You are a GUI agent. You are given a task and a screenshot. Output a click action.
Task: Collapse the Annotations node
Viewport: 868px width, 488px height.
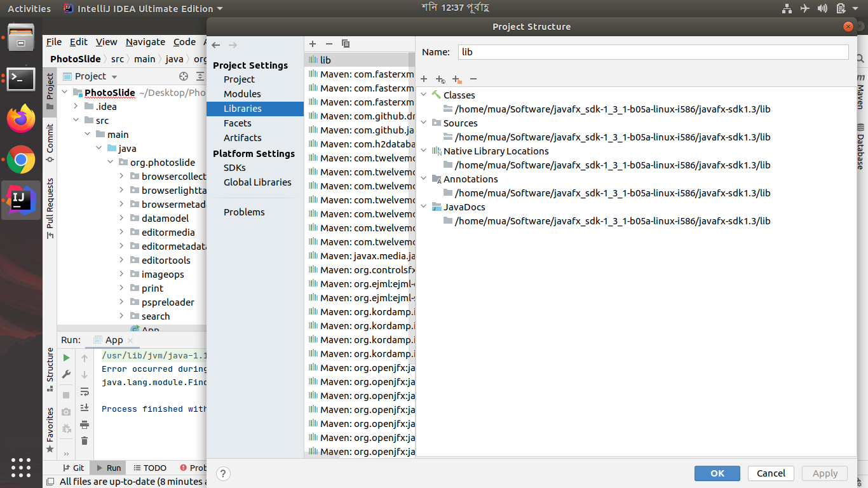424,179
